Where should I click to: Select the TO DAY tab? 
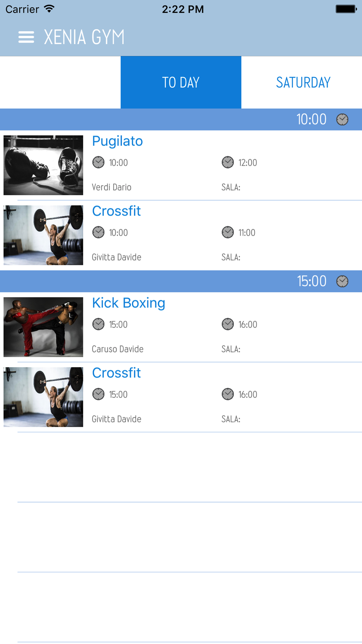(x=181, y=82)
